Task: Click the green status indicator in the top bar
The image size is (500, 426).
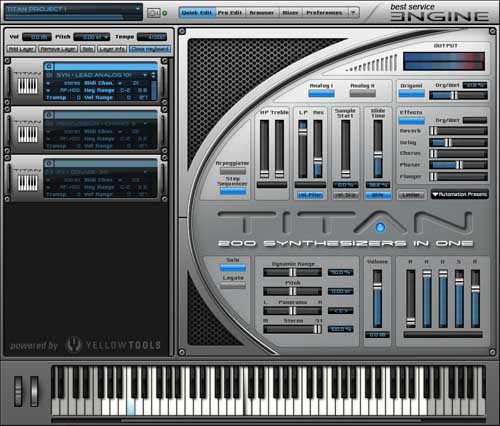Action: click(164, 13)
